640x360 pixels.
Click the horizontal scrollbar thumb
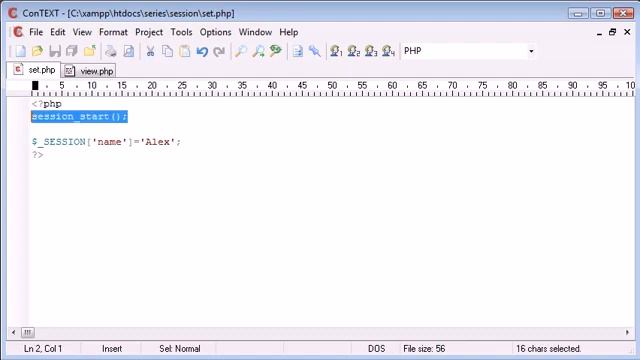point(28,332)
